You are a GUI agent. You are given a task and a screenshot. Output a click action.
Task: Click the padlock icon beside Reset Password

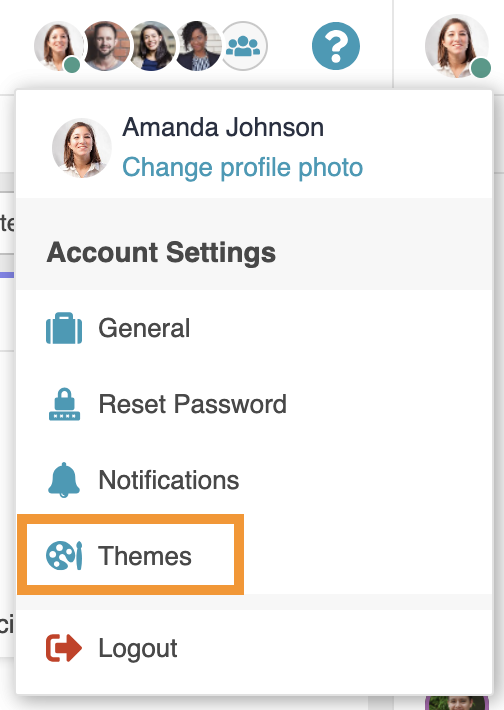click(x=64, y=404)
